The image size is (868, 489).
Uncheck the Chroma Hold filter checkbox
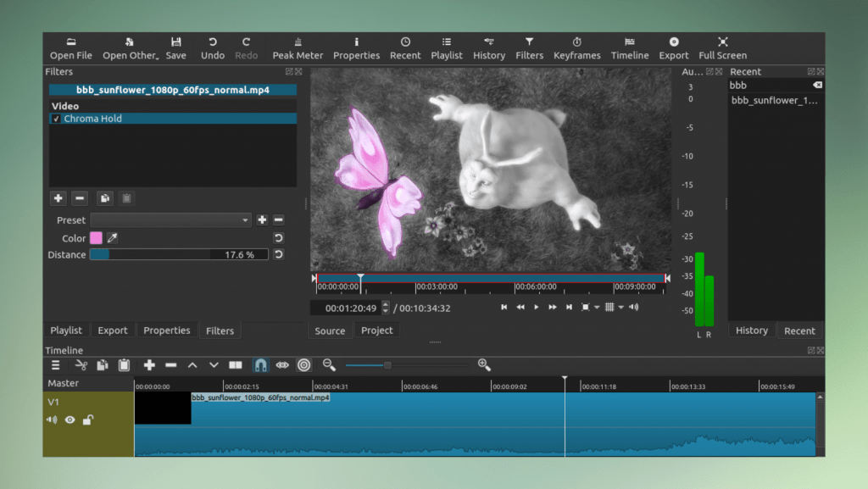56,119
